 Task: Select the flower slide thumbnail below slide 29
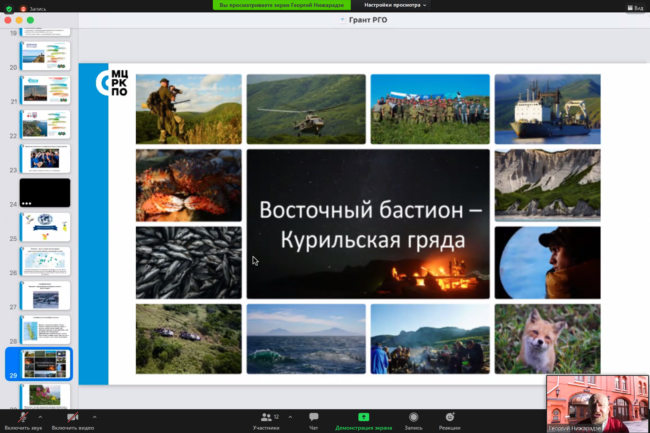[x=45, y=396]
